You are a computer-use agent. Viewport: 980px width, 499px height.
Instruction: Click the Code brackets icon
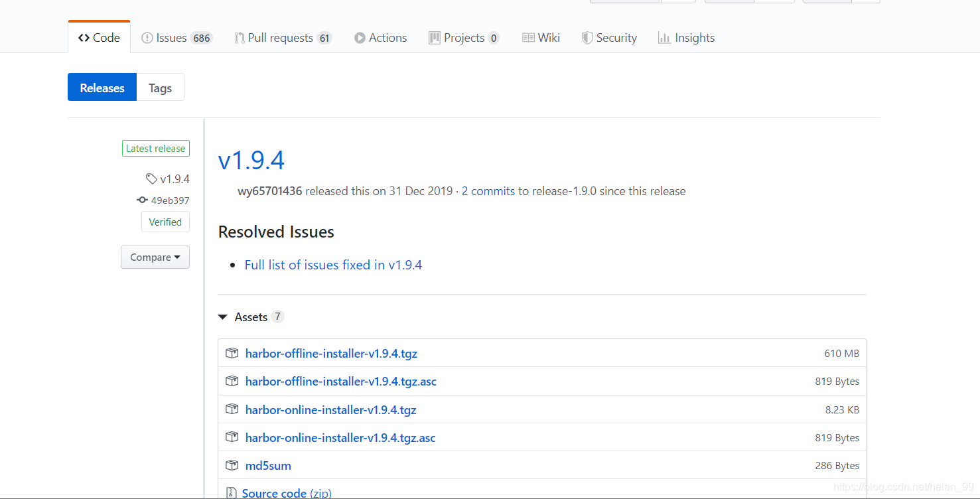pyautogui.click(x=84, y=38)
